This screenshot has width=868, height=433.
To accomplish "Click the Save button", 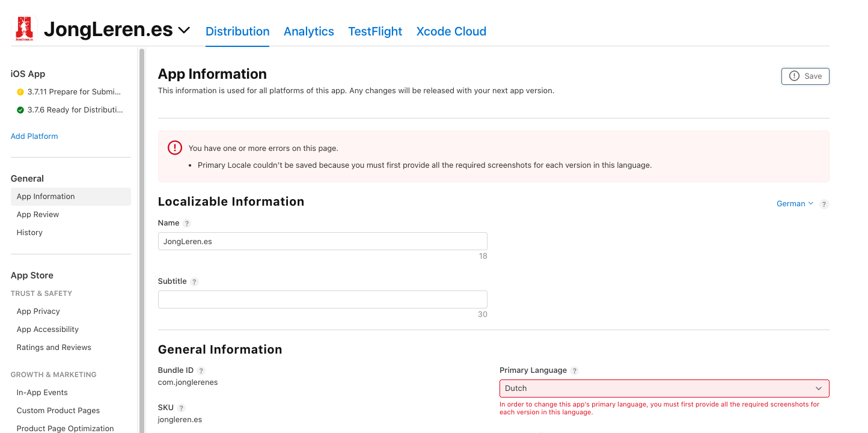I will [805, 76].
